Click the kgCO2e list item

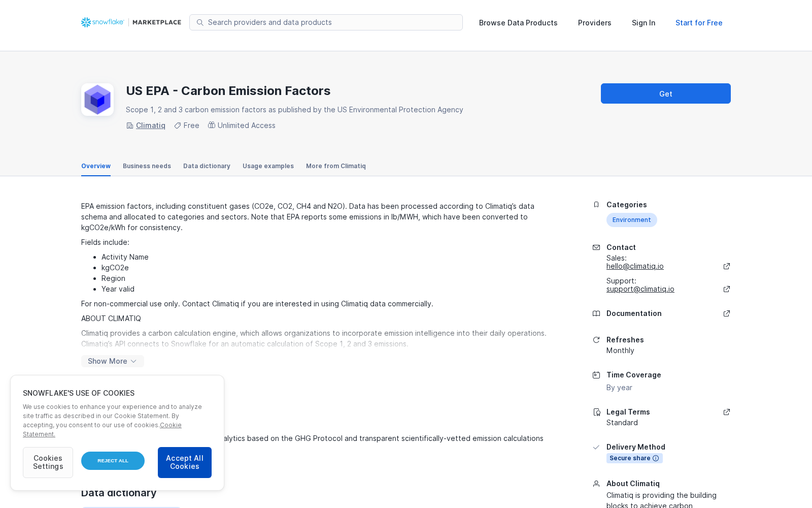click(x=115, y=268)
